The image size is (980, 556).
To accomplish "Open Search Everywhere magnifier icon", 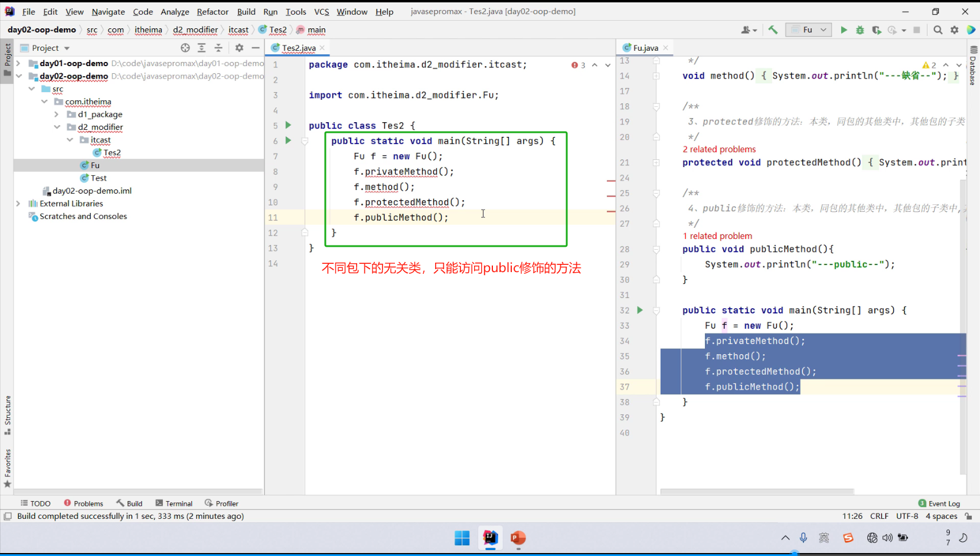I will [x=938, y=30].
